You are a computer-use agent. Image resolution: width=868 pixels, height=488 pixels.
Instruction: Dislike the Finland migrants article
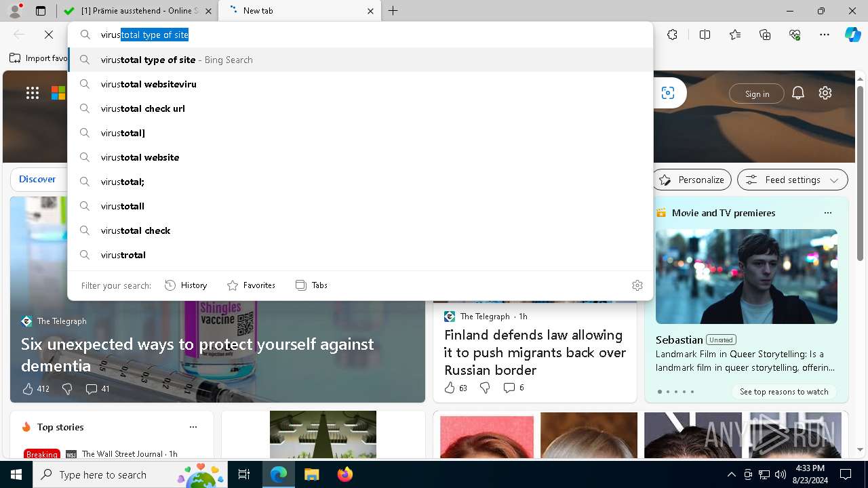(x=485, y=388)
